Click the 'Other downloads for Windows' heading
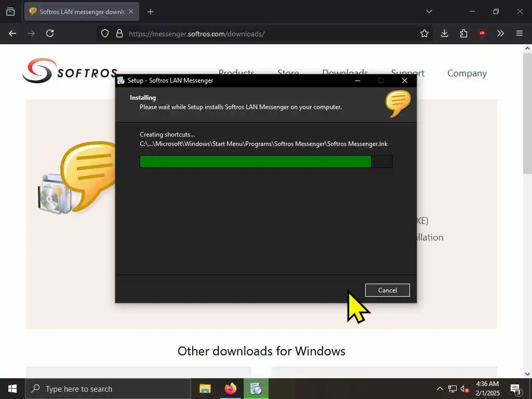 click(261, 351)
